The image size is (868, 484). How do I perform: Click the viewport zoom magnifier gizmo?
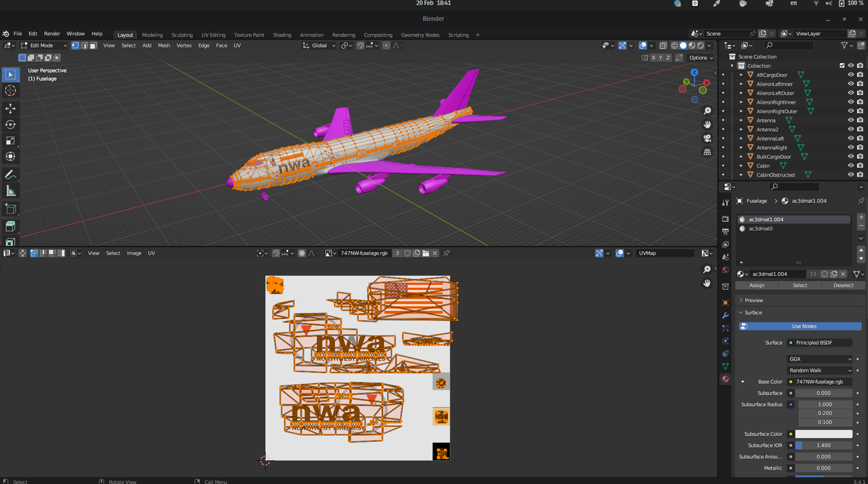click(707, 111)
